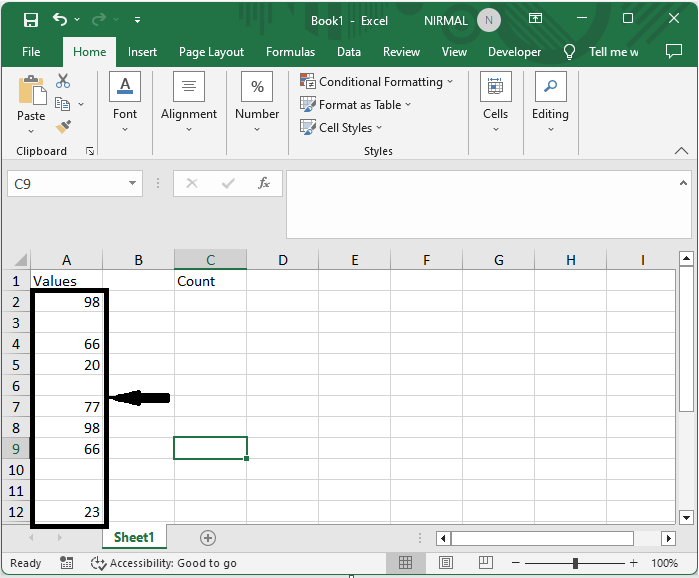The image size is (699, 578).
Task: Open the Formulas ribbon tab
Action: pos(290,52)
